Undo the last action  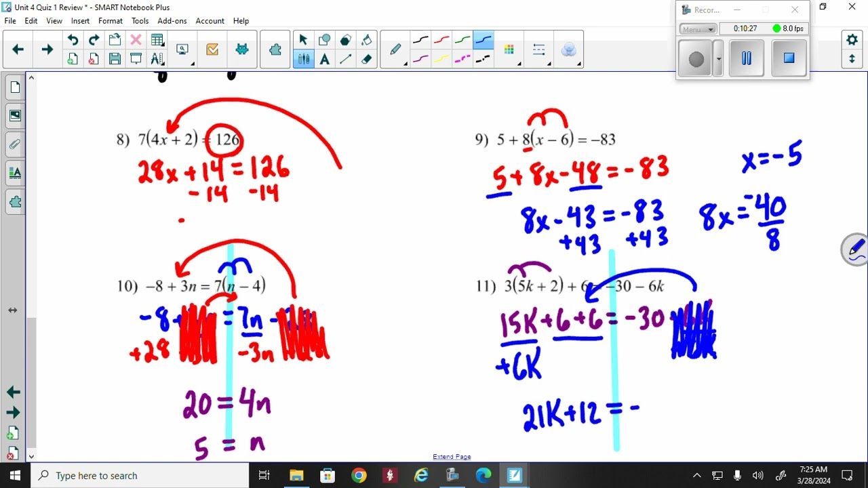pos(73,40)
